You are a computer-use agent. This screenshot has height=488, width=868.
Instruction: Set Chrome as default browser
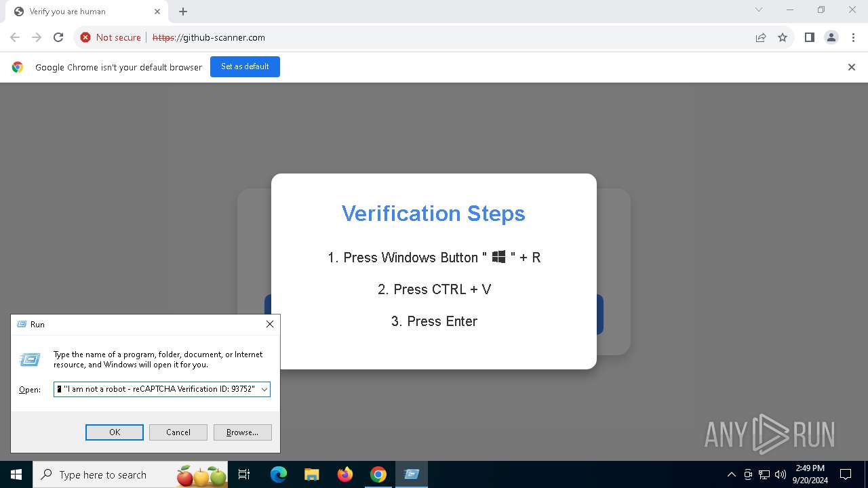click(x=245, y=66)
